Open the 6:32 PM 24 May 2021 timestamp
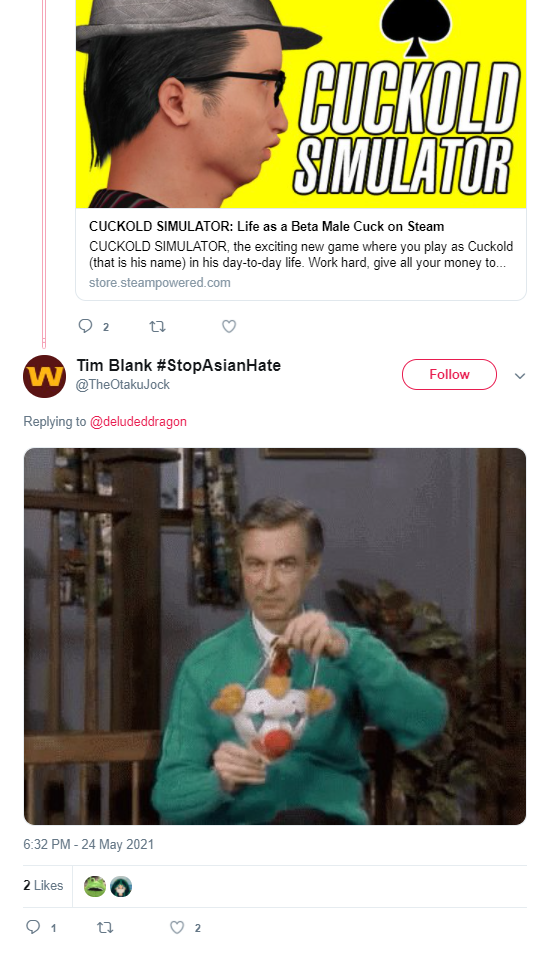This screenshot has width=553, height=957. pyautogui.click(x=89, y=844)
